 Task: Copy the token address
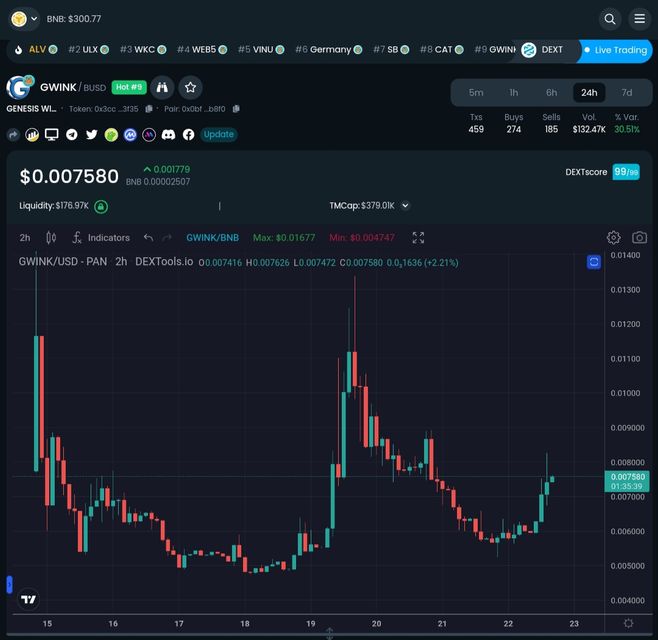click(x=149, y=109)
